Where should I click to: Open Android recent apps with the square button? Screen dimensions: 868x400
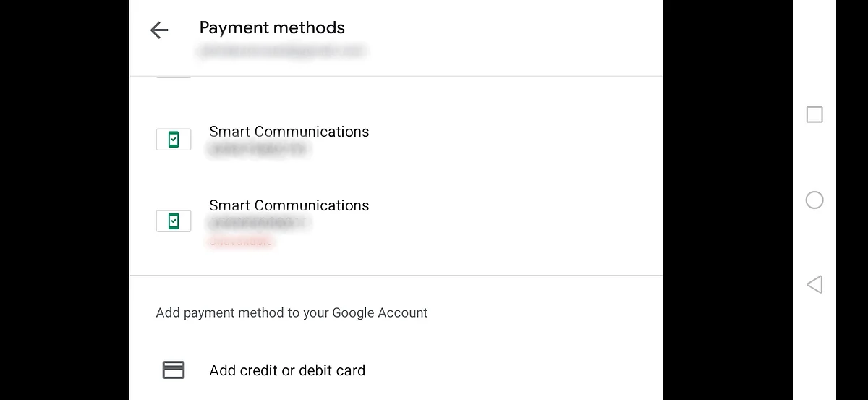tap(814, 114)
